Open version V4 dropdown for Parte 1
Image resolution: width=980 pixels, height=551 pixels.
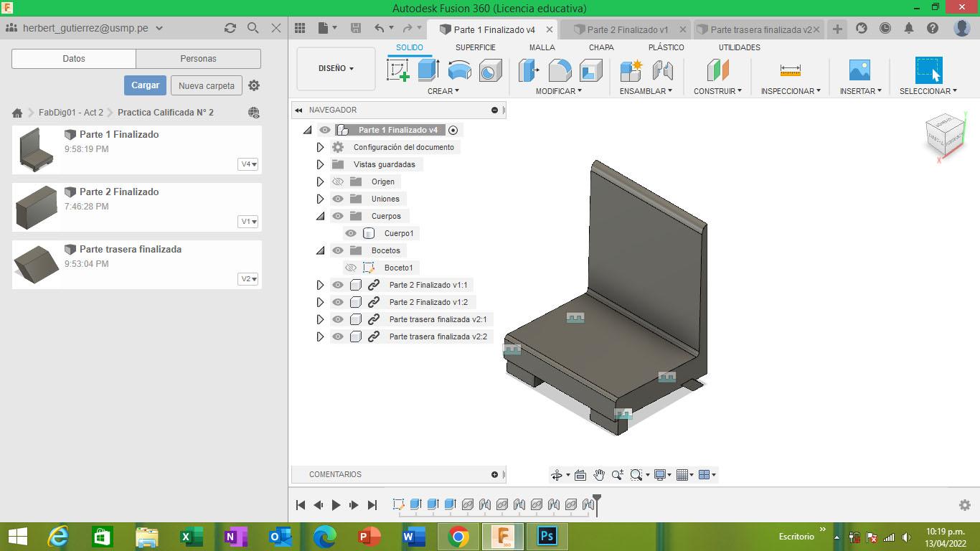pos(248,164)
